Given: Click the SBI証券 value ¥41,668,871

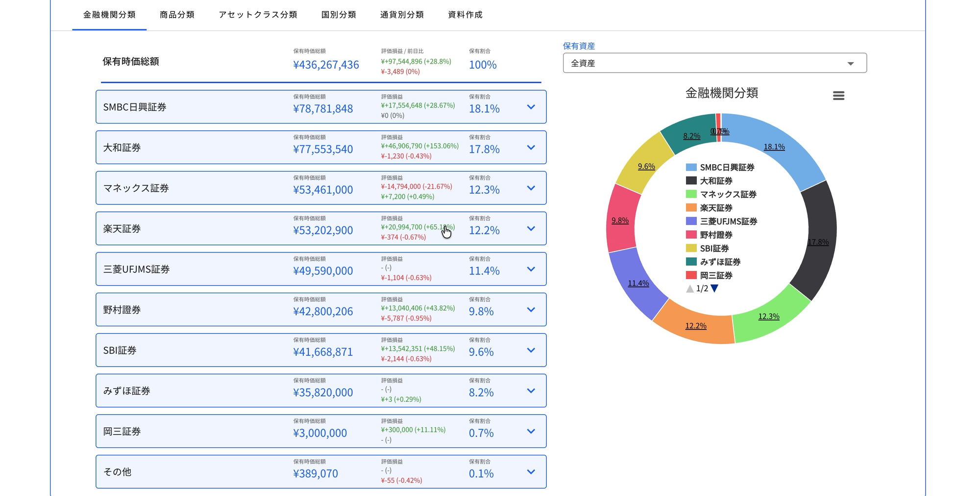Looking at the screenshot, I should [323, 352].
